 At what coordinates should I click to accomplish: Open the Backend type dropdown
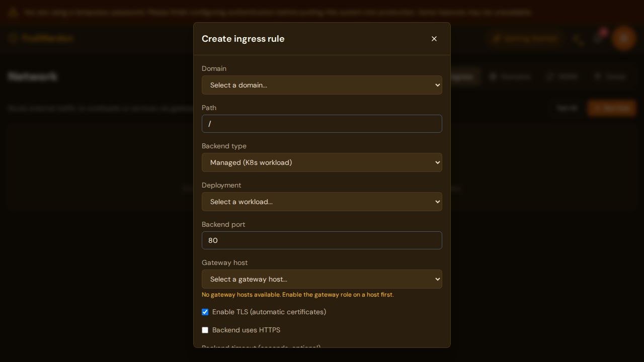tap(321, 162)
